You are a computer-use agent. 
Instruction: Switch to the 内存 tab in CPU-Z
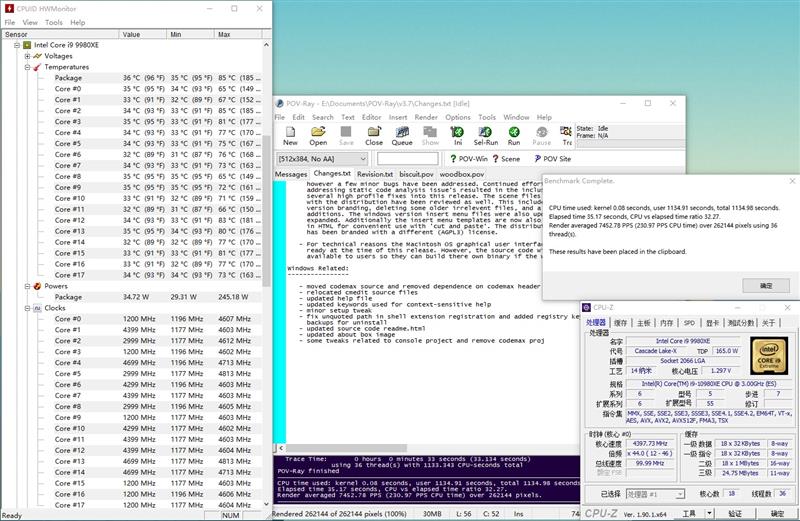tap(666, 322)
